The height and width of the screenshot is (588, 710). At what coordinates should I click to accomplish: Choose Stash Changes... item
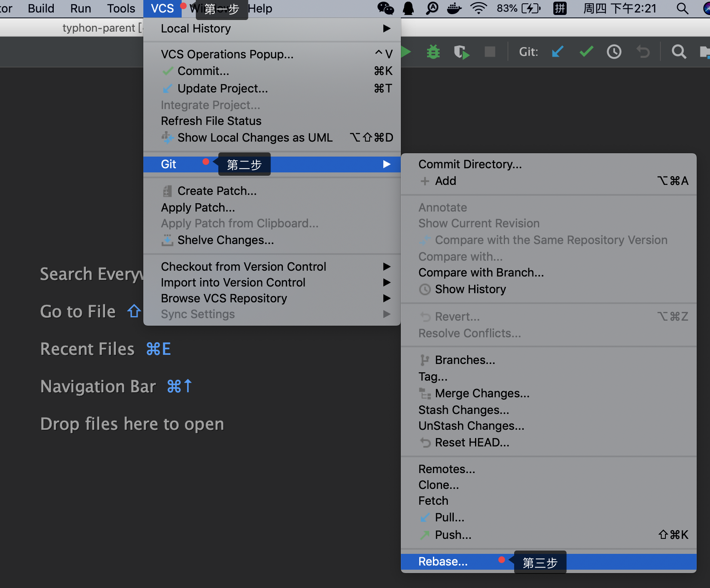coord(549,410)
